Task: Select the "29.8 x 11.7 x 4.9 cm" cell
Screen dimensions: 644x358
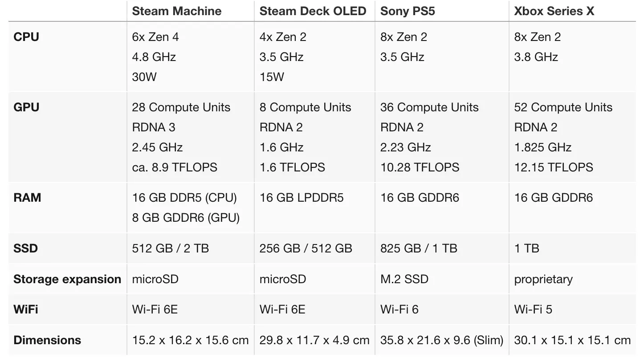Action: tap(314, 340)
